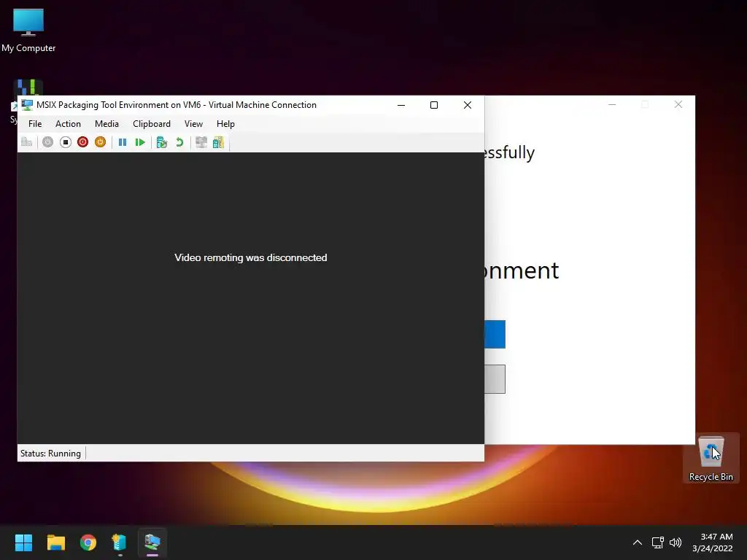This screenshot has width=747, height=560.
Task: Open the Media menu
Action: coord(107,124)
